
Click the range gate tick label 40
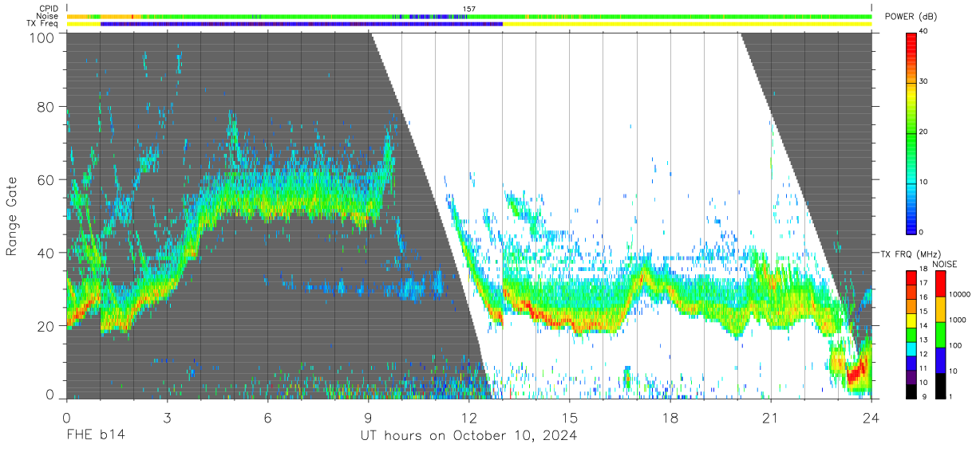click(x=46, y=253)
